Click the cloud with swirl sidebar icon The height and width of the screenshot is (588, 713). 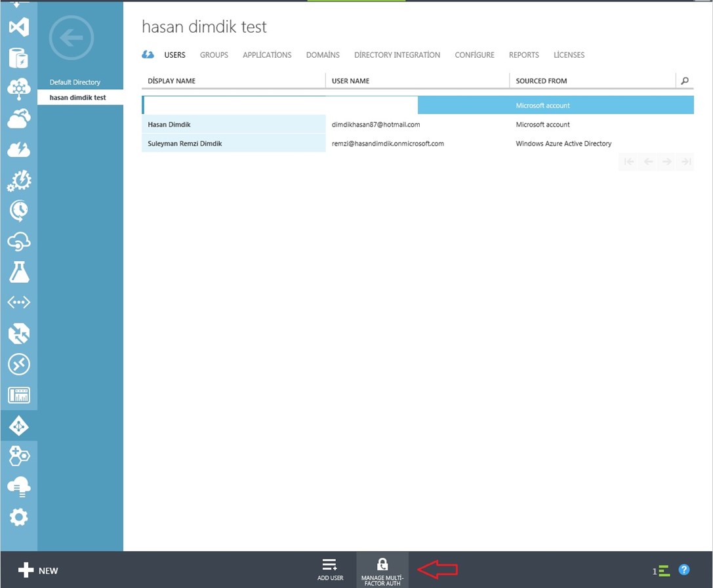coord(18,119)
